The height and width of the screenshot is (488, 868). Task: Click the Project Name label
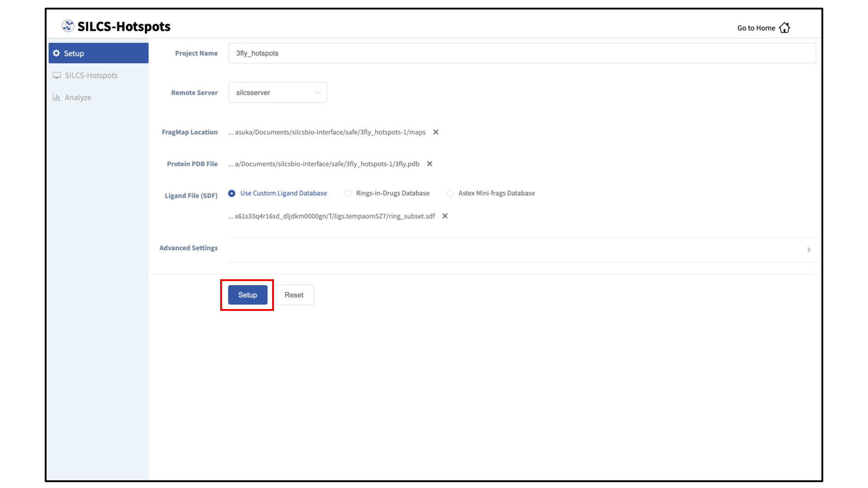point(196,53)
